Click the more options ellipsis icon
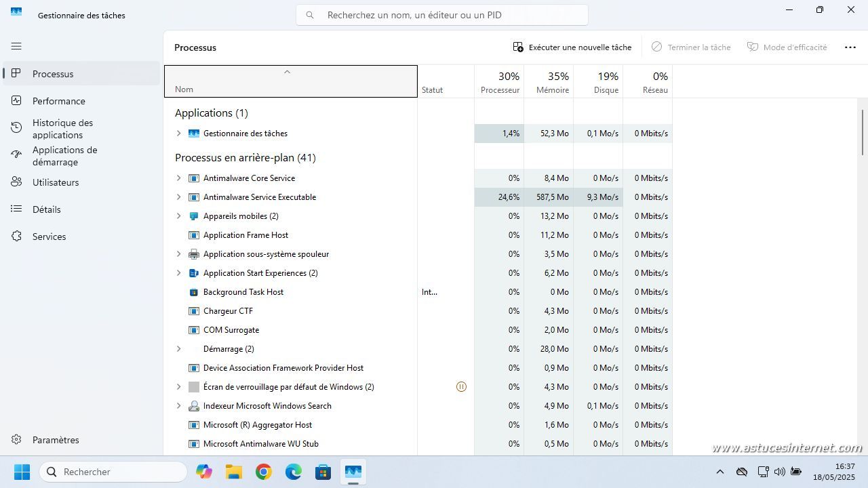The height and width of the screenshot is (488, 868). pyautogui.click(x=850, y=47)
